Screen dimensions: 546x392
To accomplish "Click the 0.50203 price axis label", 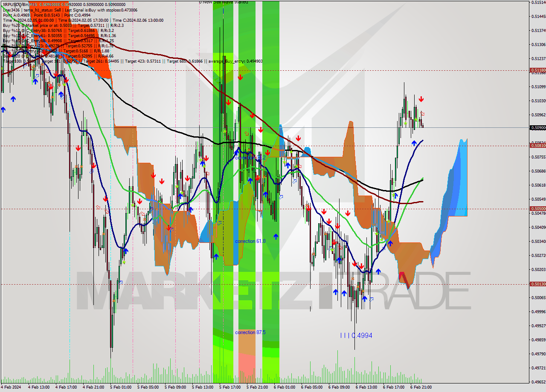I will tap(538, 269).
